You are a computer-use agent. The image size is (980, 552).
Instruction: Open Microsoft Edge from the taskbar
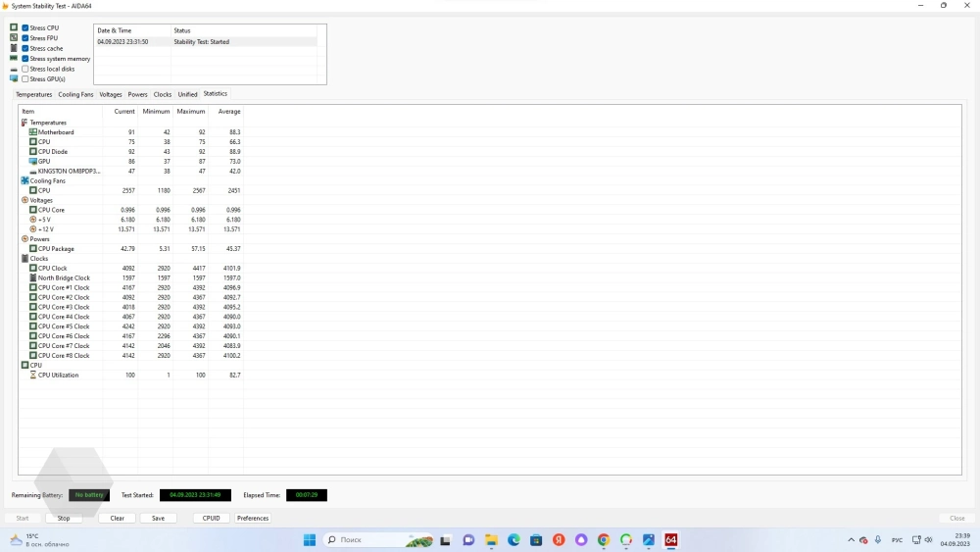tap(514, 540)
